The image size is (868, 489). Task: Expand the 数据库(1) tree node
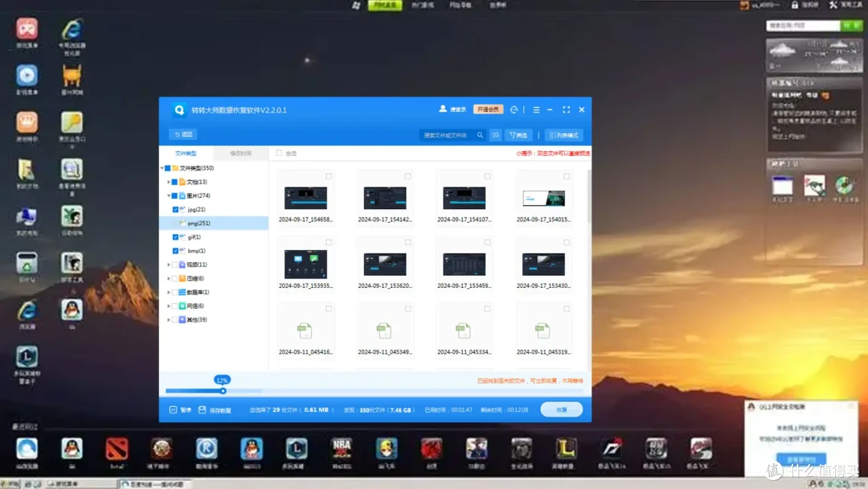pyautogui.click(x=169, y=293)
